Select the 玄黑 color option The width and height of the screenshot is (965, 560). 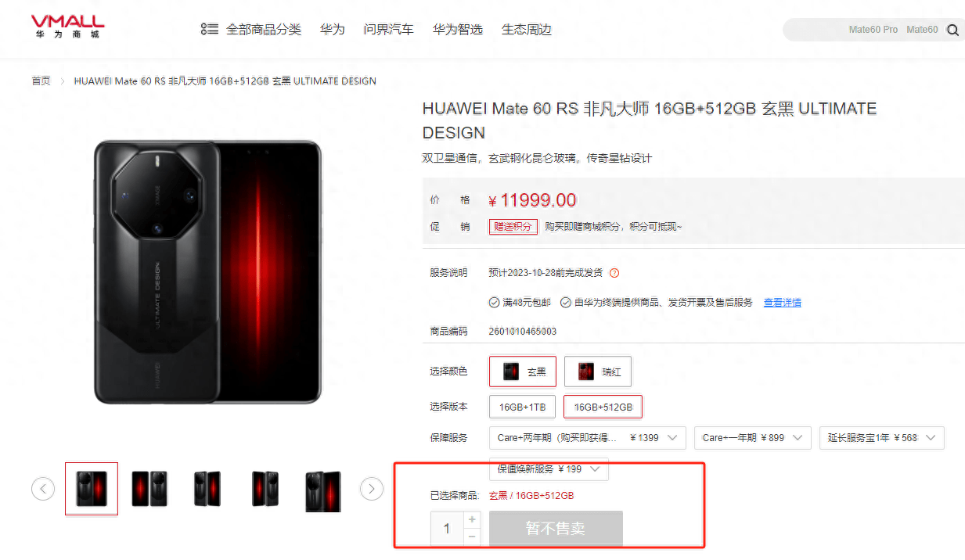pos(523,372)
